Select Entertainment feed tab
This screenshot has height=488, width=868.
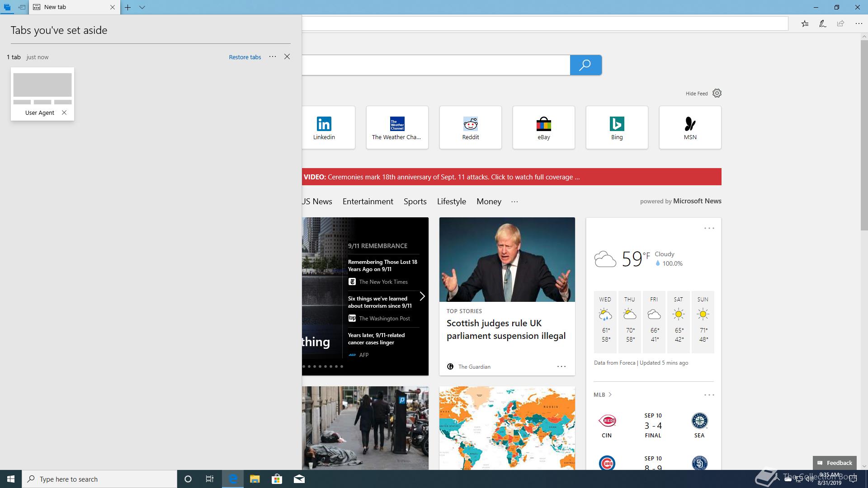368,202
